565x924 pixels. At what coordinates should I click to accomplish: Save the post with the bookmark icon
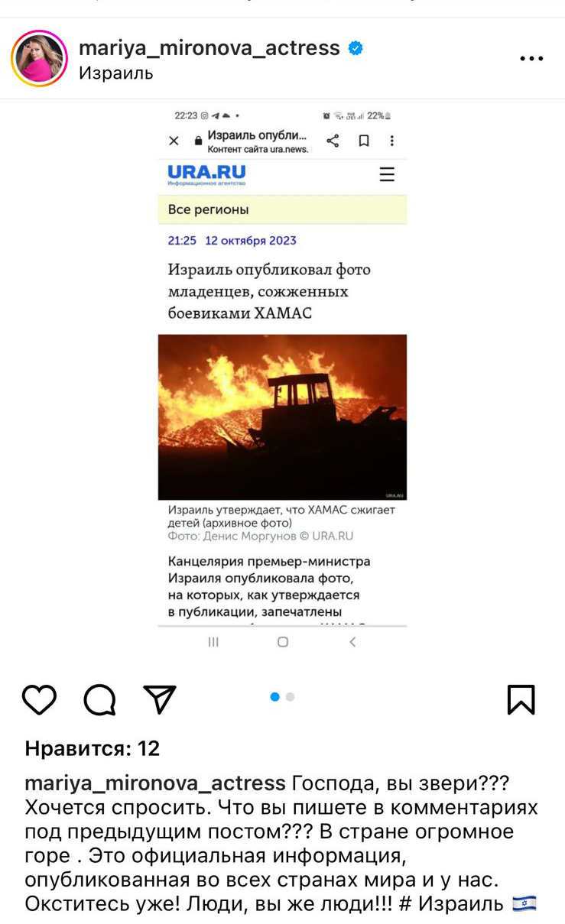tap(521, 699)
